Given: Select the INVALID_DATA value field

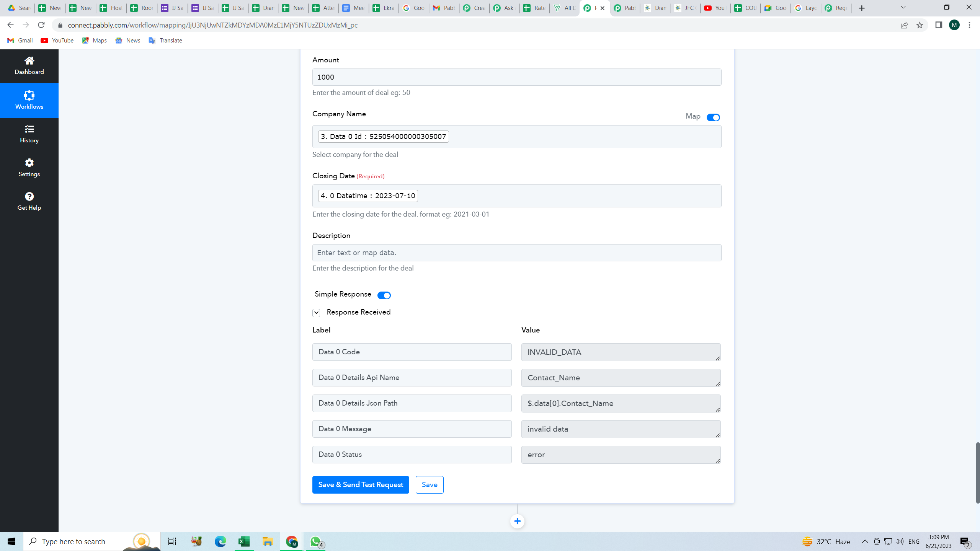Looking at the screenshot, I should click(621, 352).
